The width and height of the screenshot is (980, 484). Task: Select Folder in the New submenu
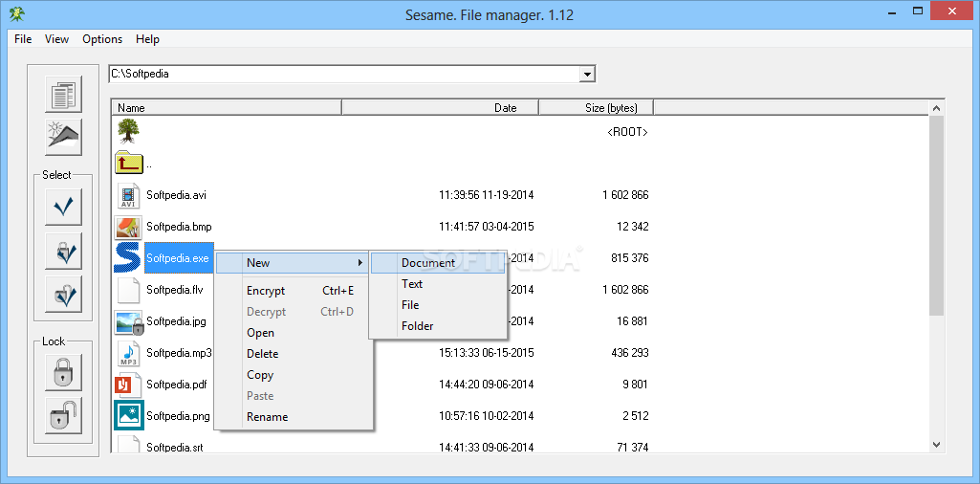click(438, 326)
